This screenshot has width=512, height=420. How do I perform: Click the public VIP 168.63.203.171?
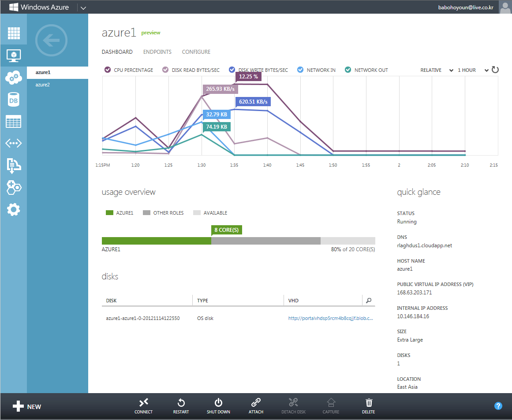pos(415,292)
